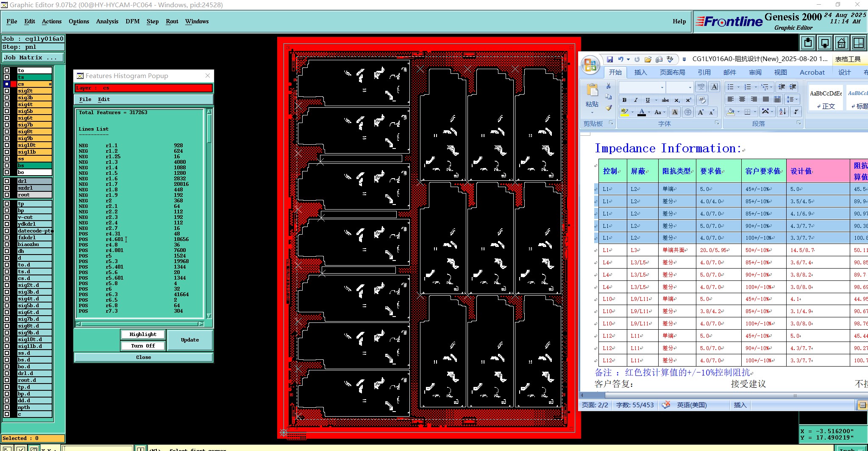868x451 pixels.
Task: Undo the last action in Word
Action: click(621, 59)
